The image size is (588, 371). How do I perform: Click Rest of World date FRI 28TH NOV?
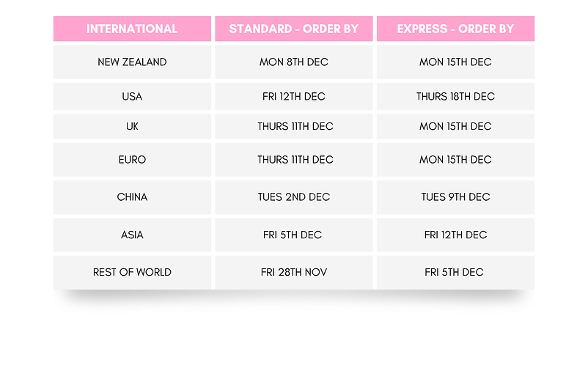coord(293,272)
